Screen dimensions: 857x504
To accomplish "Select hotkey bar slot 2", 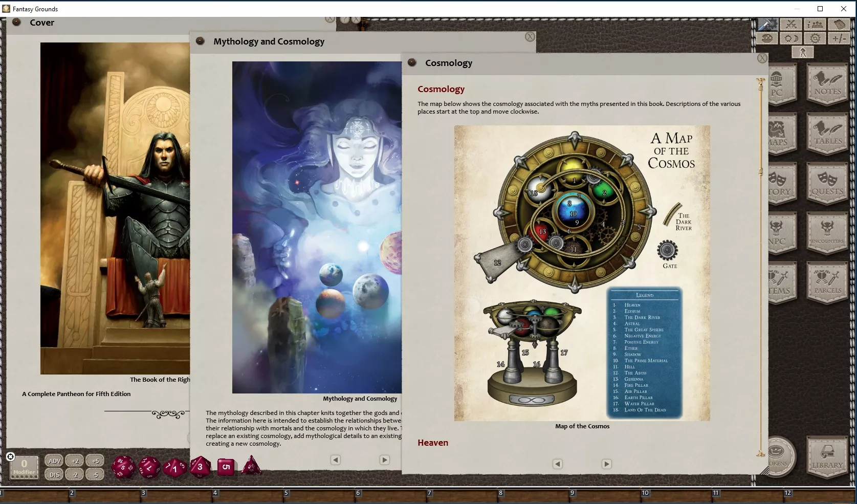I will [x=105, y=497].
